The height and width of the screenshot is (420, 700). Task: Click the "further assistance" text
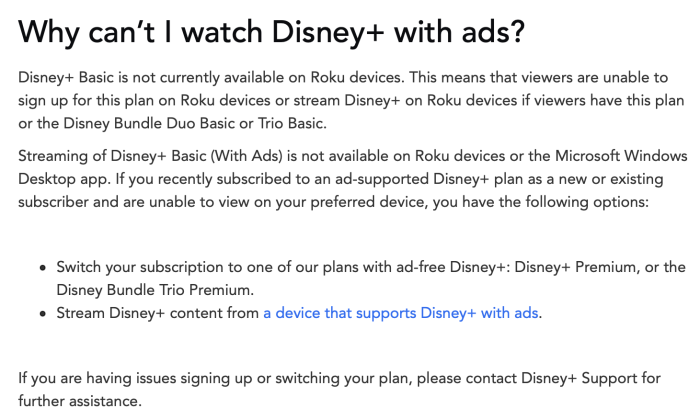pos(80,400)
